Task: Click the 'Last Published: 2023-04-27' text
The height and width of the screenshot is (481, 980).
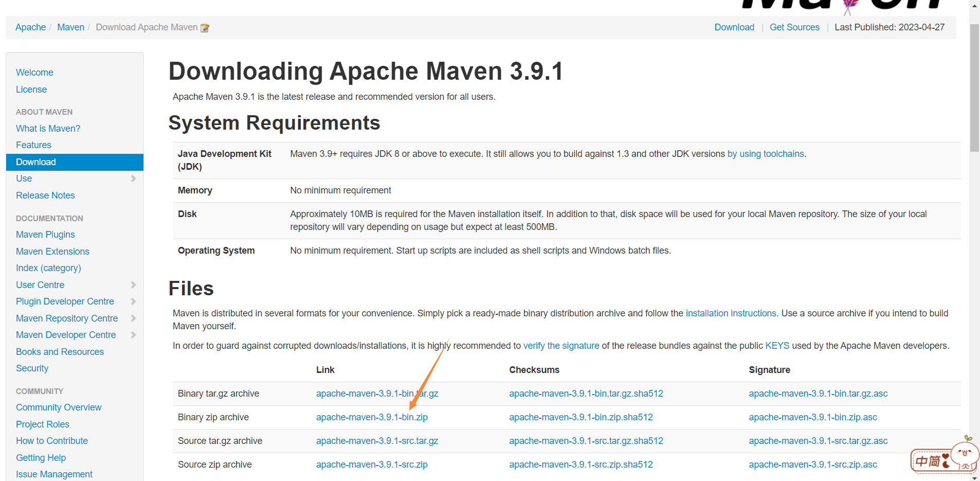Action: [x=890, y=27]
